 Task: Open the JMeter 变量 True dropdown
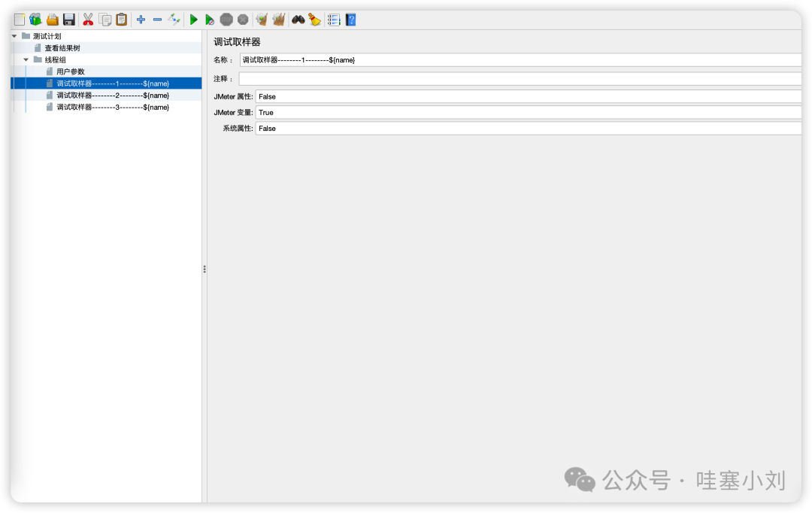(x=529, y=112)
